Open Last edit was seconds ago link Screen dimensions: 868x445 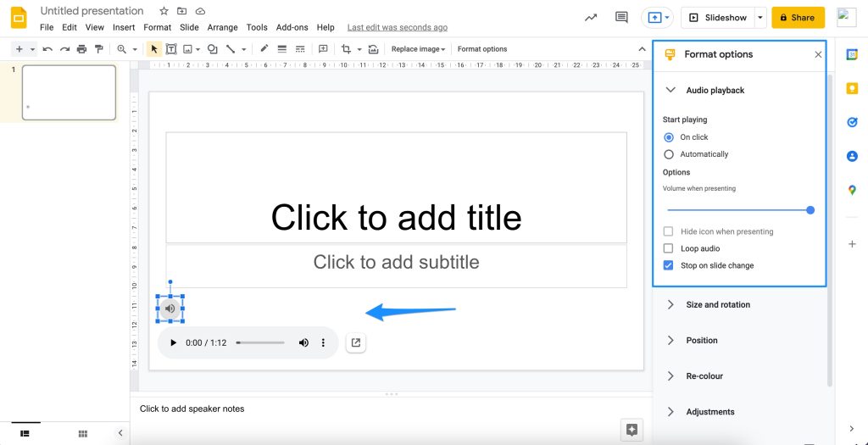click(x=398, y=27)
